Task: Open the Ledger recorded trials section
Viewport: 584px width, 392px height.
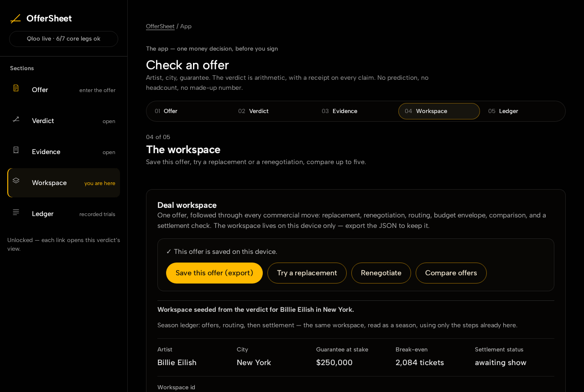Action: pyautogui.click(x=64, y=214)
